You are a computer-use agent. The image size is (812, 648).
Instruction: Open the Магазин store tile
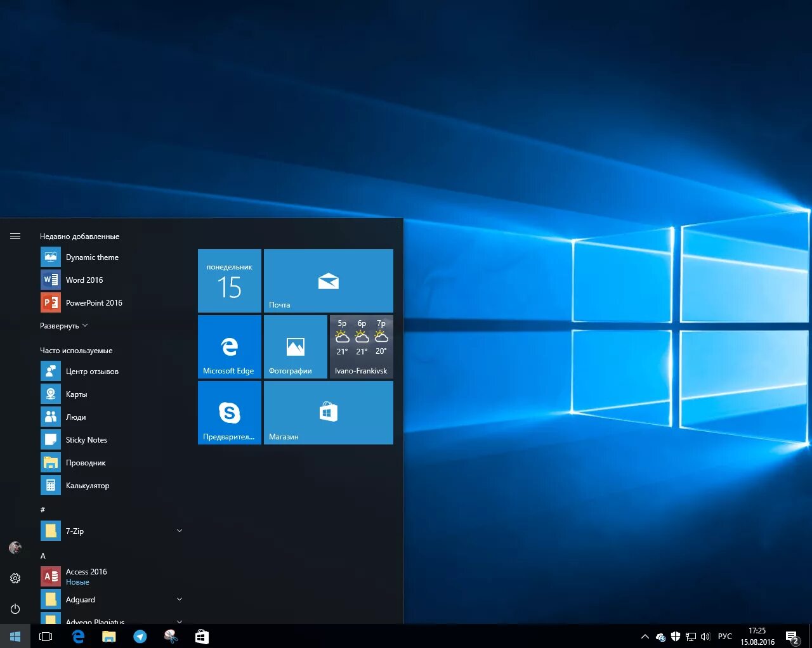[x=329, y=413]
